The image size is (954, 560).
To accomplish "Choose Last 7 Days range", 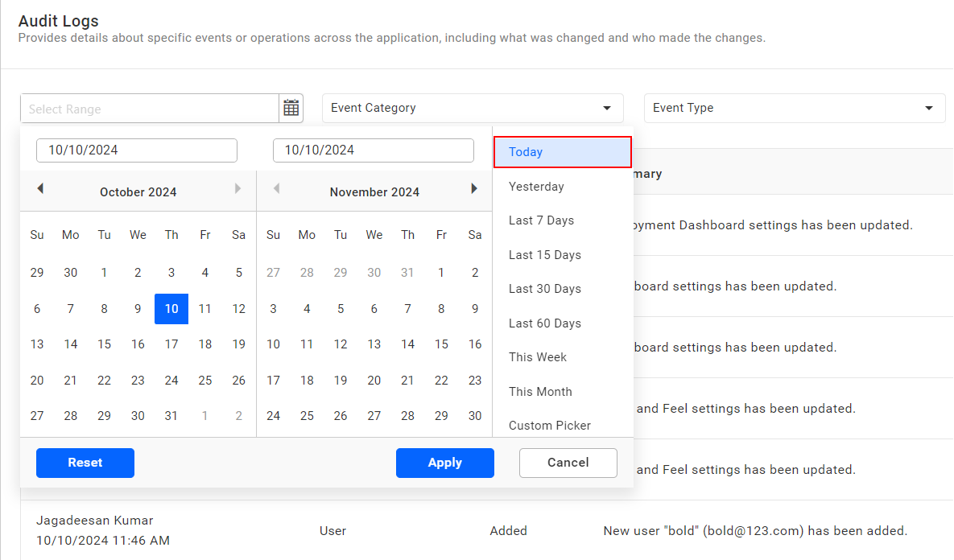I will tap(541, 220).
